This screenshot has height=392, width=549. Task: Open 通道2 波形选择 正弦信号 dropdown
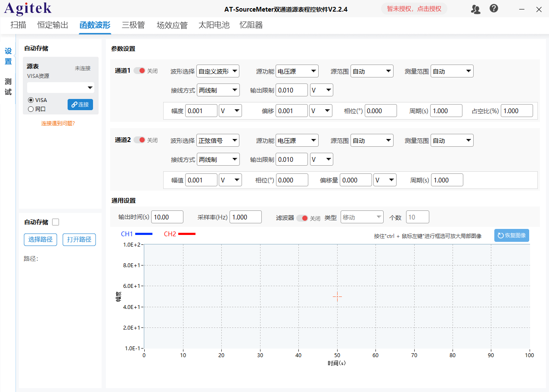218,141
